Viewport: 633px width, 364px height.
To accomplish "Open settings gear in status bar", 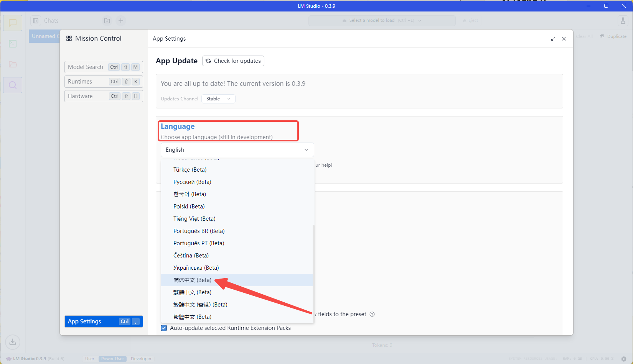I will (x=624, y=359).
